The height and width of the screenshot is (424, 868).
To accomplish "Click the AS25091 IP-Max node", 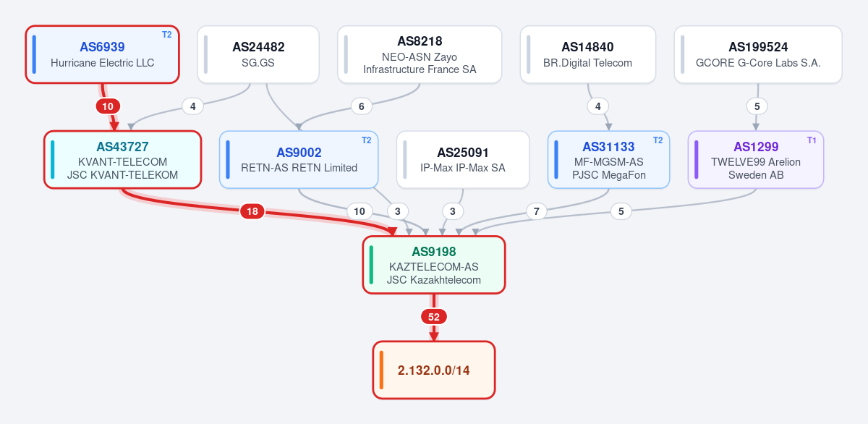I will [463, 160].
